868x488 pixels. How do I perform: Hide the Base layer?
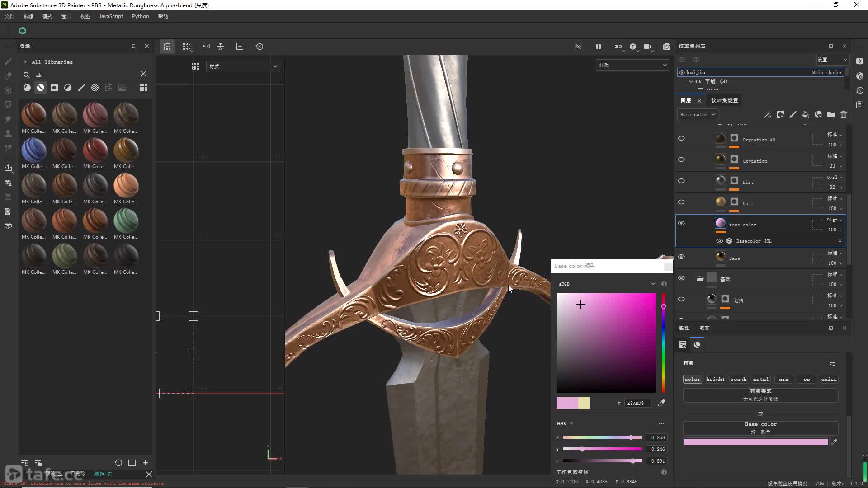681,257
